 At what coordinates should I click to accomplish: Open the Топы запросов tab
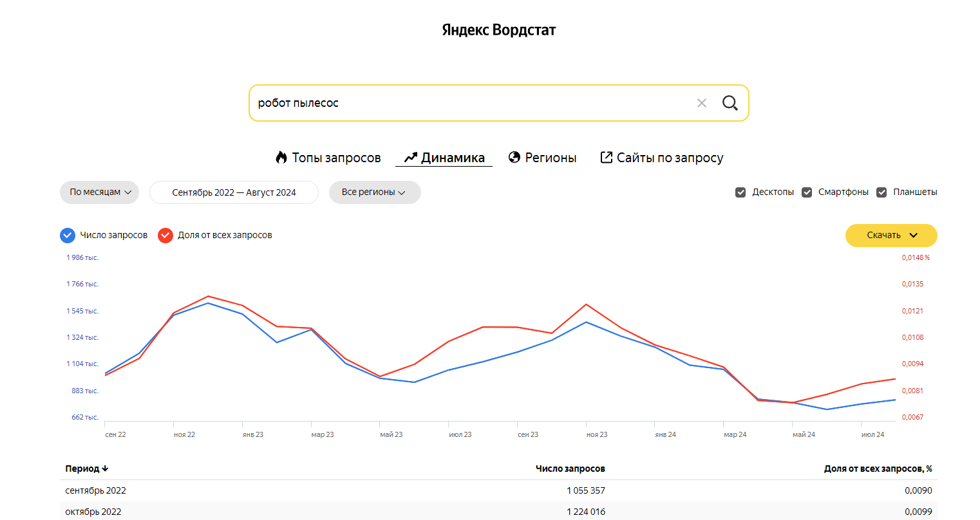[328, 158]
